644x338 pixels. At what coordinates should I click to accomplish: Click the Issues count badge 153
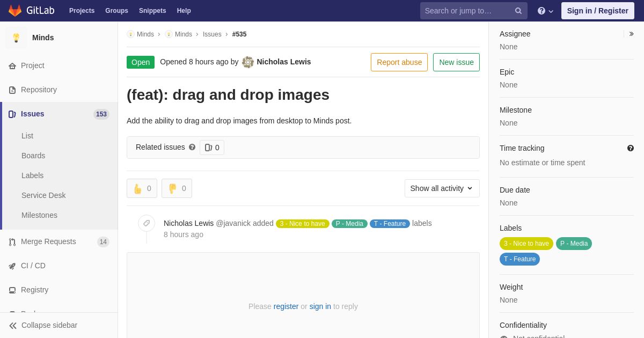(101, 114)
